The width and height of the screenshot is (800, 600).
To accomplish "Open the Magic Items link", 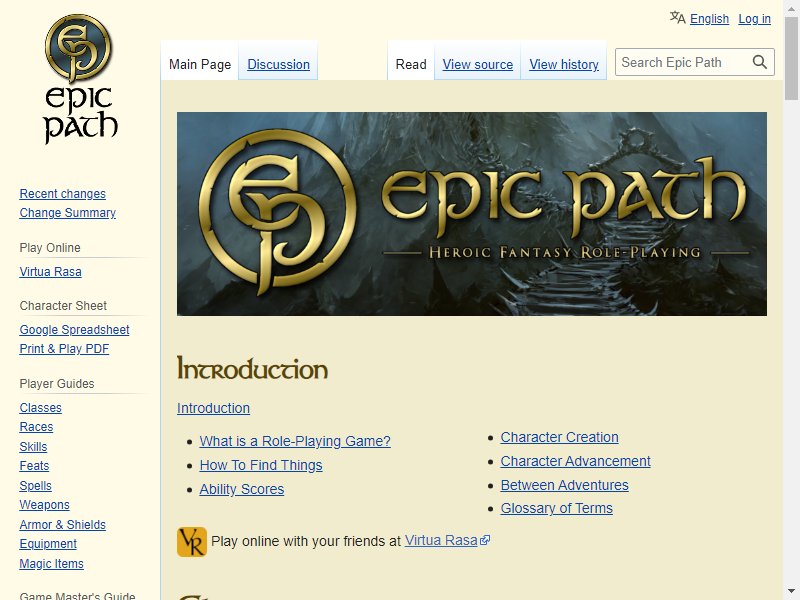I will coord(52,564).
